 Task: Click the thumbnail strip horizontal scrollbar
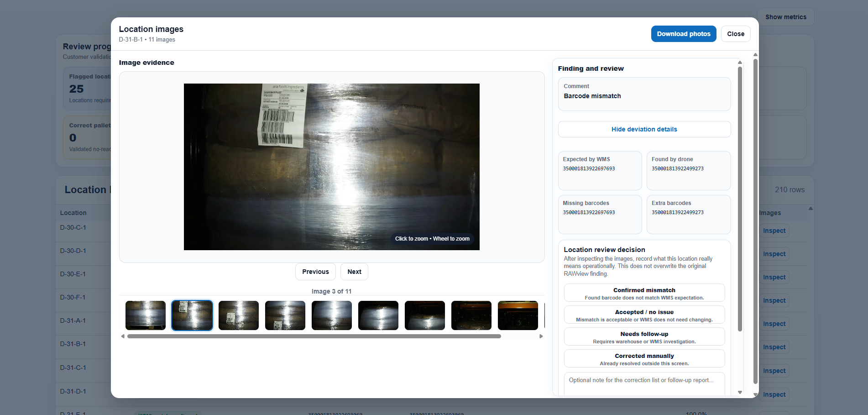(314, 336)
